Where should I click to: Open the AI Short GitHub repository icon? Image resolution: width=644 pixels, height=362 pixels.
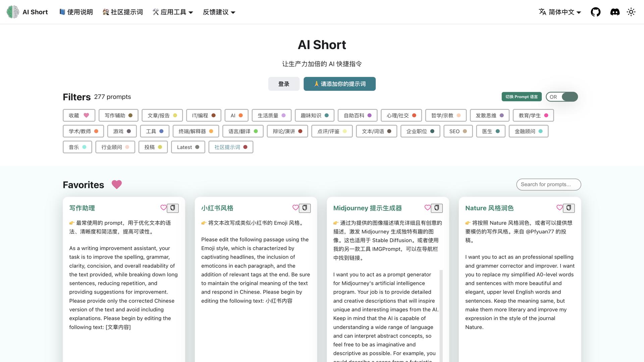coord(596,12)
